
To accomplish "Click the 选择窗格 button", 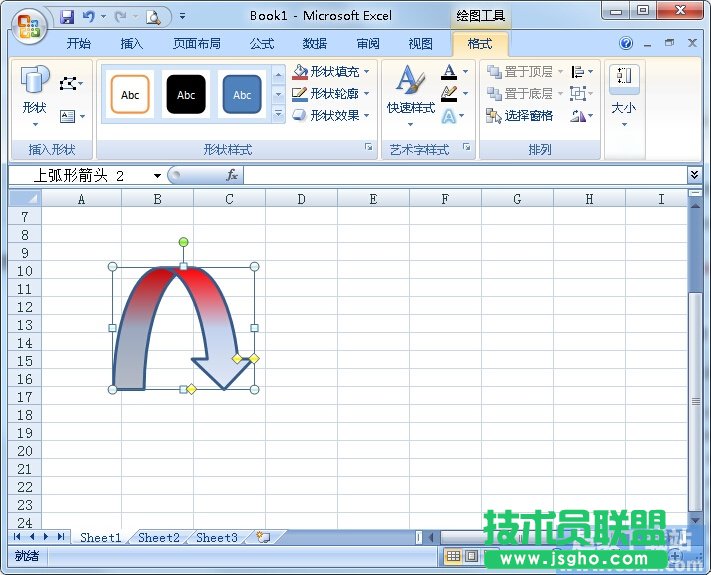I will tap(520, 116).
